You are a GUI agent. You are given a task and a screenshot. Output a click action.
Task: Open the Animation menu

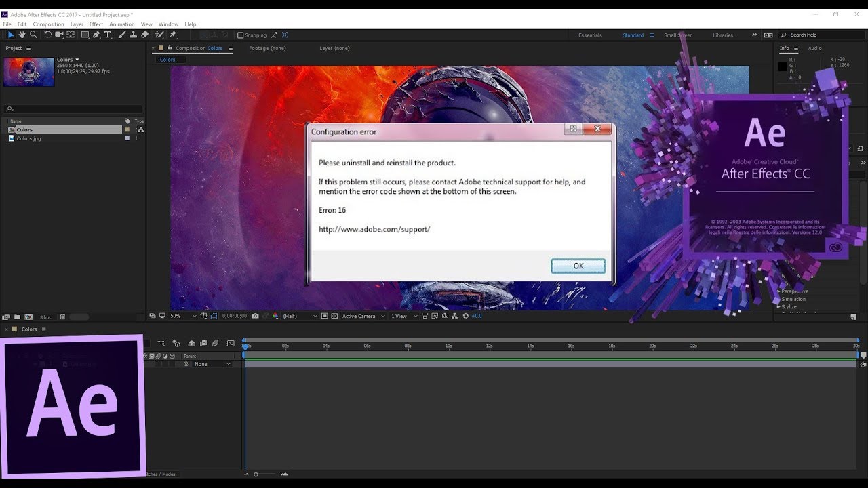click(122, 24)
